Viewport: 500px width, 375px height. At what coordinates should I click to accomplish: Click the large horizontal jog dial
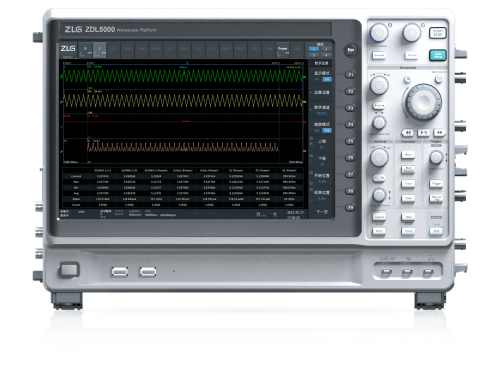(423, 102)
